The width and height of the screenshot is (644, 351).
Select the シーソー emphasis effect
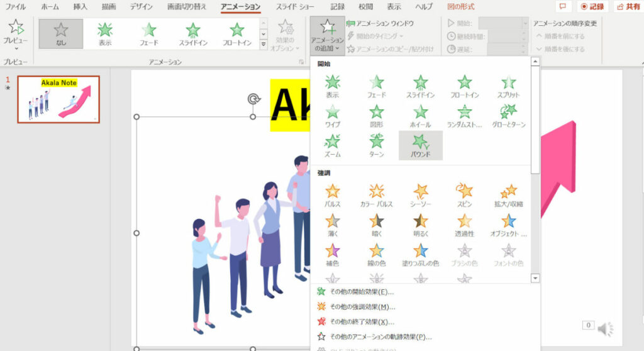[421, 194]
